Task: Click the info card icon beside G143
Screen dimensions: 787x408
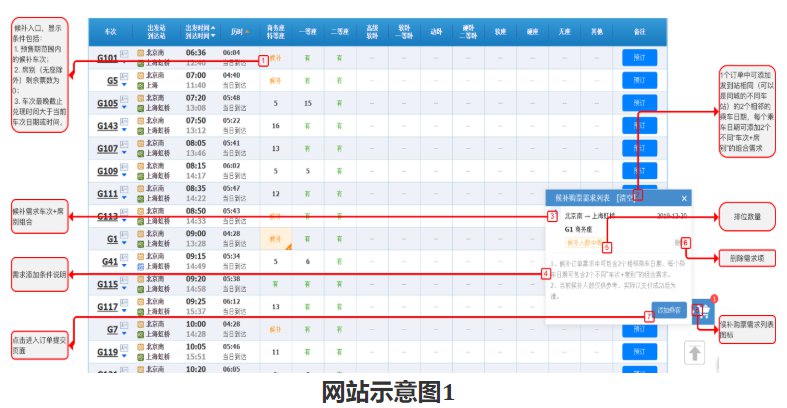Action: 124,121
